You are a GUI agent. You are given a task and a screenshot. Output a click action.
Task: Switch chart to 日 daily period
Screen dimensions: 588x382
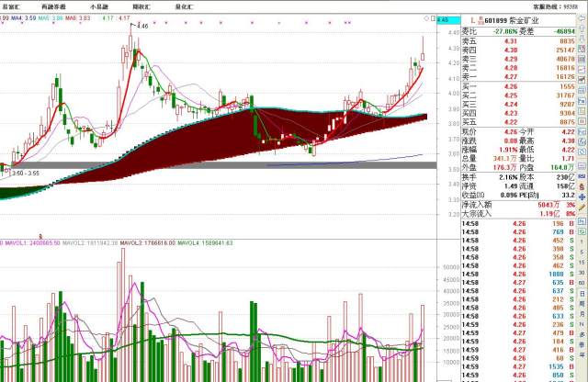click(x=582, y=294)
